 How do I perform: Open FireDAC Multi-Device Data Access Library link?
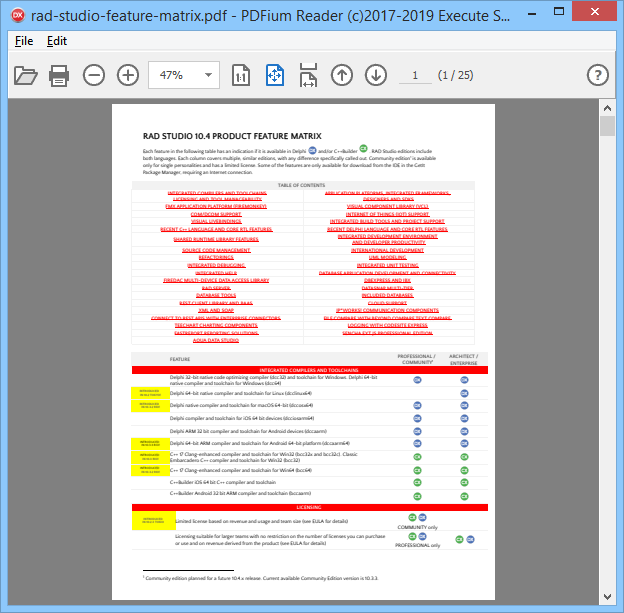[x=216, y=280]
